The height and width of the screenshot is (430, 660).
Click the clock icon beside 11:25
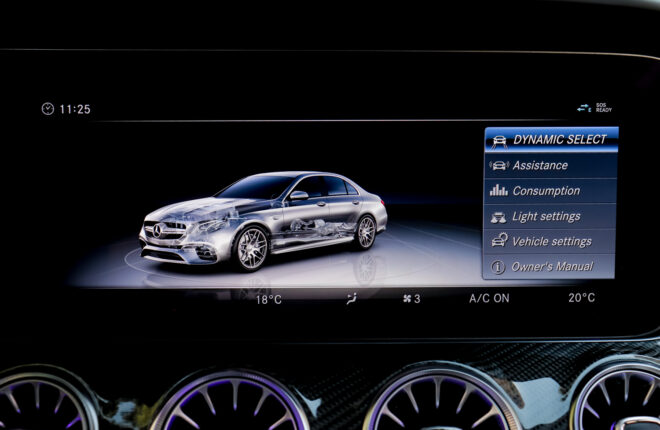pos(48,109)
